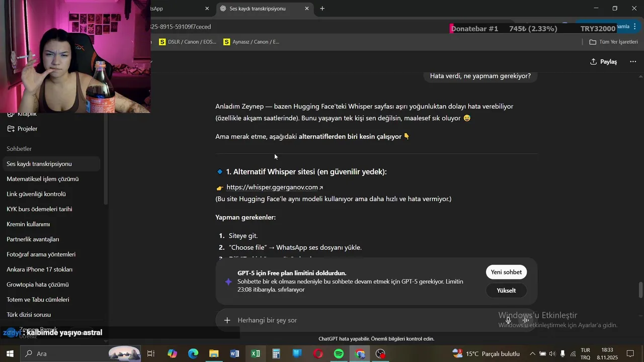
Task: Open Projeler in the sidebar
Action: tap(50, 129)
